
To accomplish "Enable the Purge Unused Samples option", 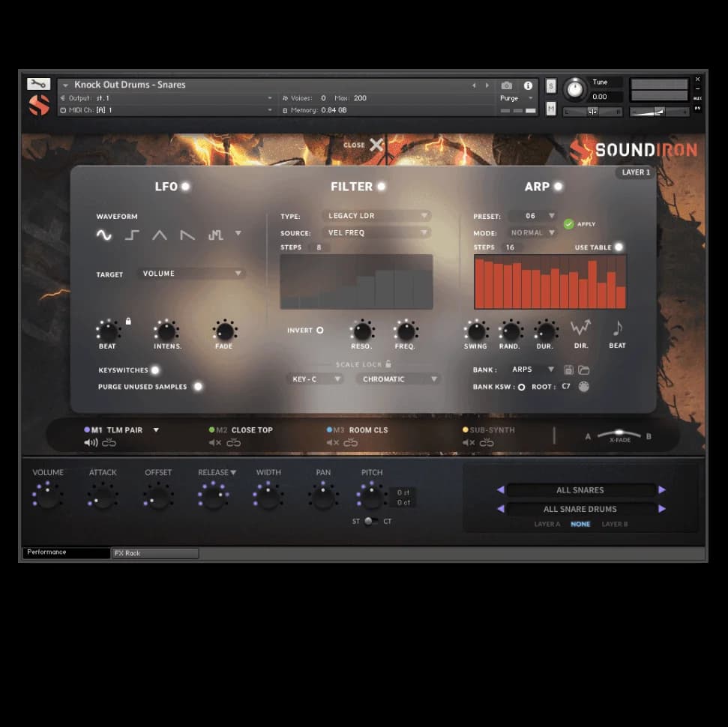I will 198,387.
